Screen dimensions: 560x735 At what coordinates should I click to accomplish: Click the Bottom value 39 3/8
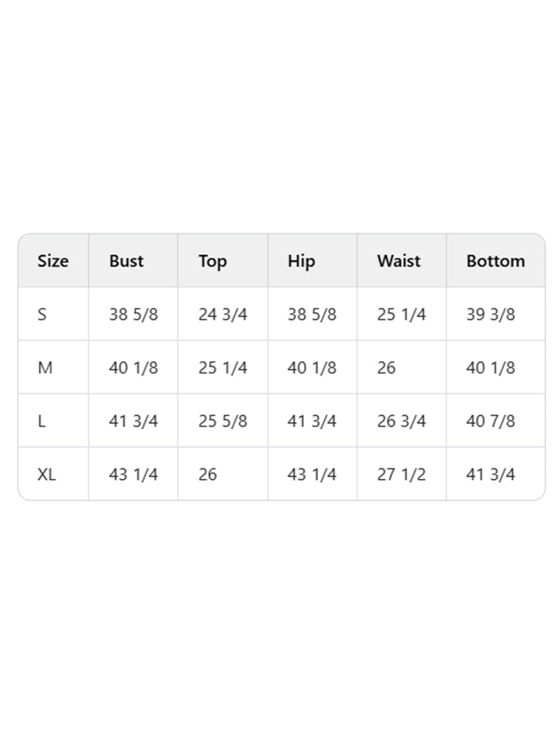click(x=490, y=314)
